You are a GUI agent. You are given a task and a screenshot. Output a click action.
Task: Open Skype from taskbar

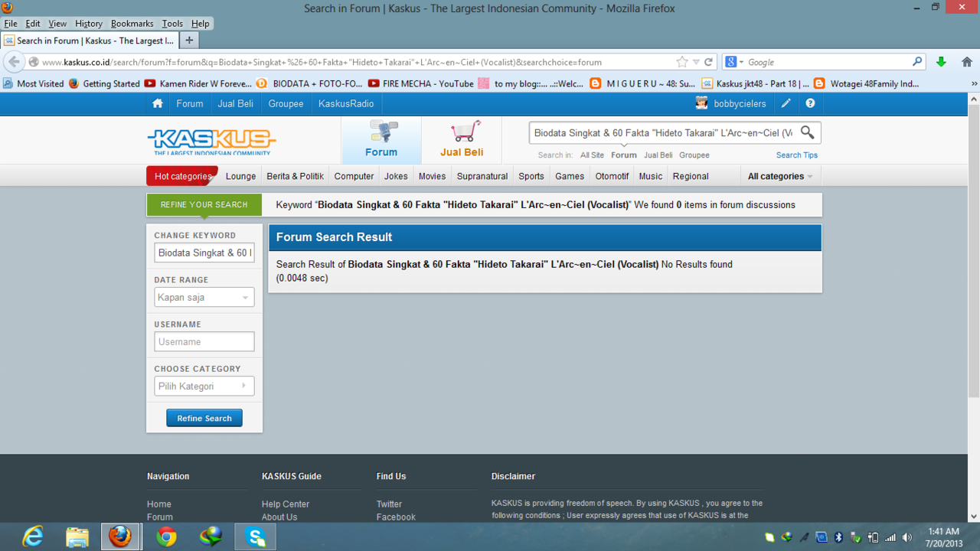pos(256,537)
